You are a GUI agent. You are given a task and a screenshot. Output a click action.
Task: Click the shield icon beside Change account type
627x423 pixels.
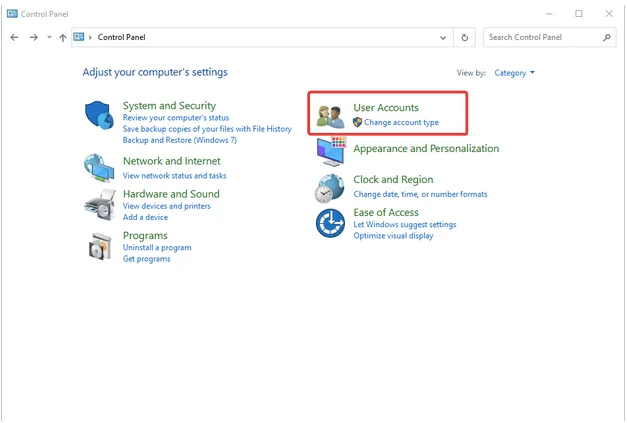[357, 122]
